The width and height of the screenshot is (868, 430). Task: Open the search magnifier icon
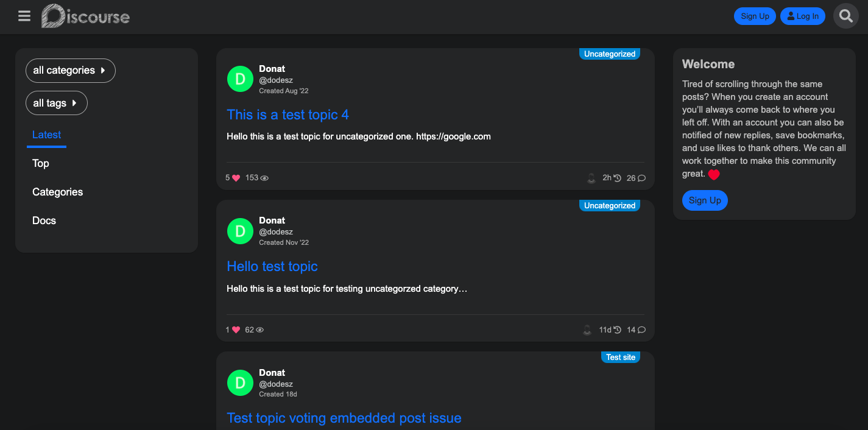(x=845, y=16)
